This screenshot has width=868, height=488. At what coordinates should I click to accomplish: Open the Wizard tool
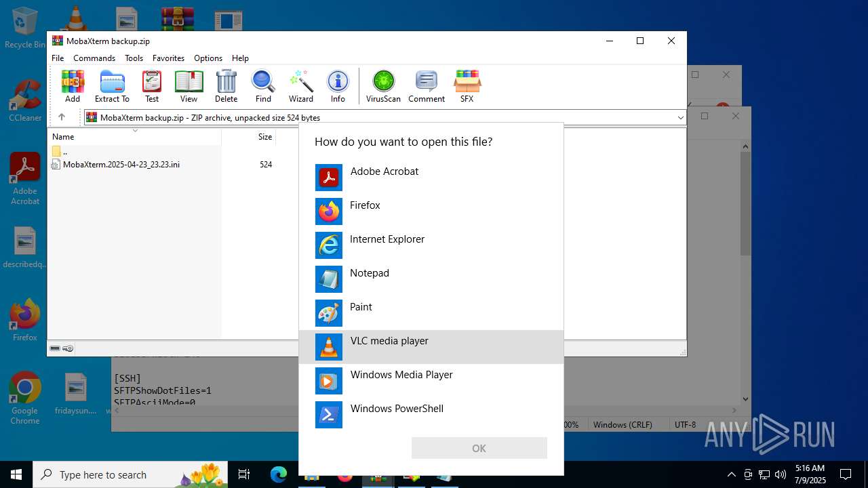click(301, 86)
